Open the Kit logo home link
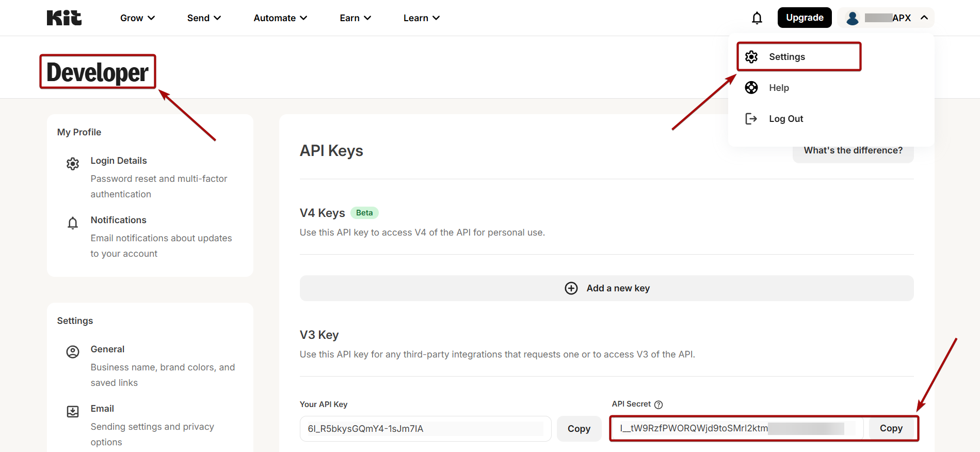 point(64,18)
